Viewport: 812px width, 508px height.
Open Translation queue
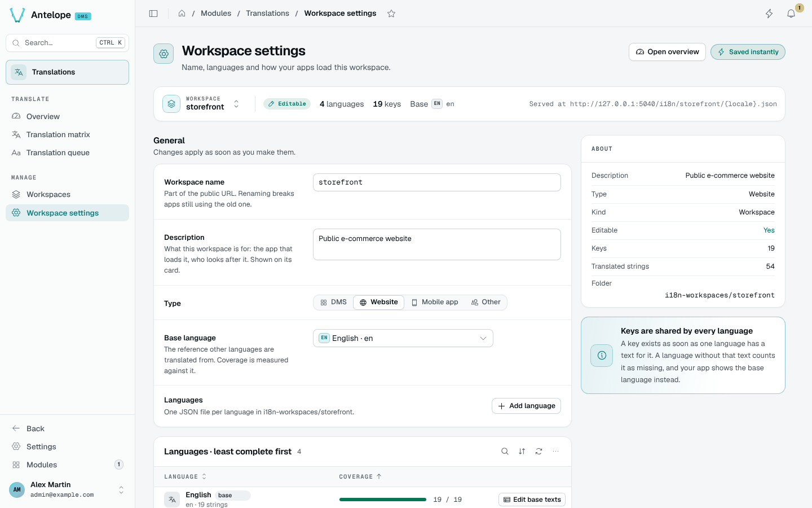click(67, 152)
